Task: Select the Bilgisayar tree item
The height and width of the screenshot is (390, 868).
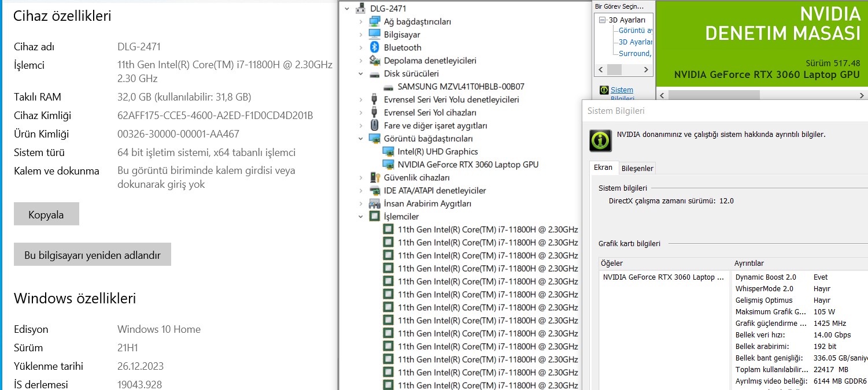Action: [402, 34]
